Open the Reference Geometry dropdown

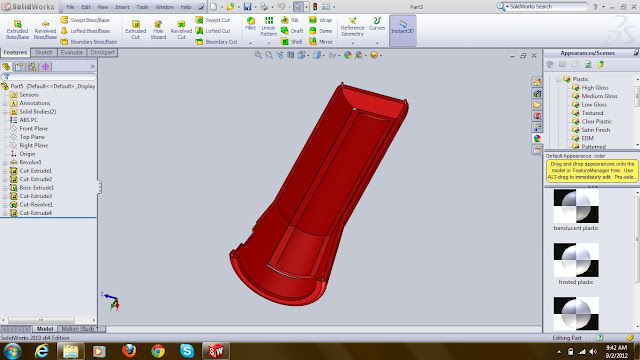click(x=353, y=43)
